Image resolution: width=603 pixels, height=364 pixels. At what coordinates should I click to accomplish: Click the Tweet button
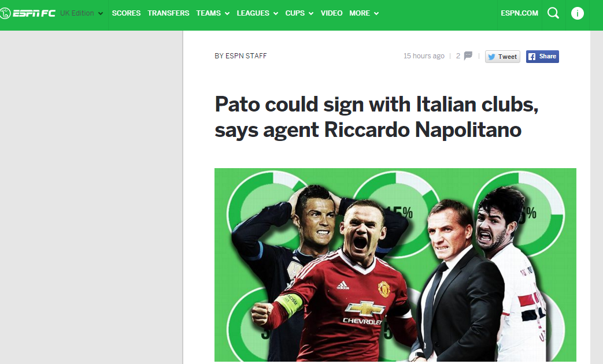[502, 57]
